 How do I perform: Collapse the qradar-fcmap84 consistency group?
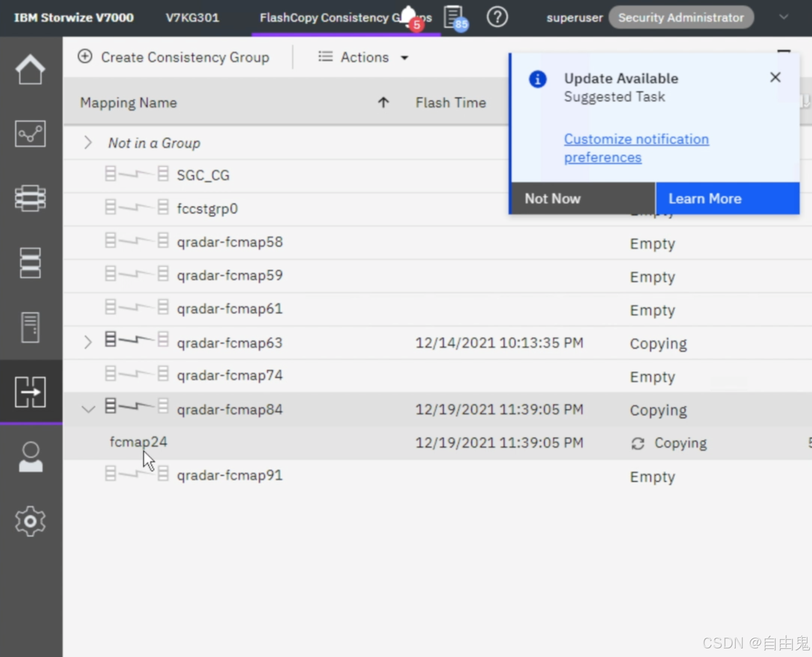pos(88,409)
